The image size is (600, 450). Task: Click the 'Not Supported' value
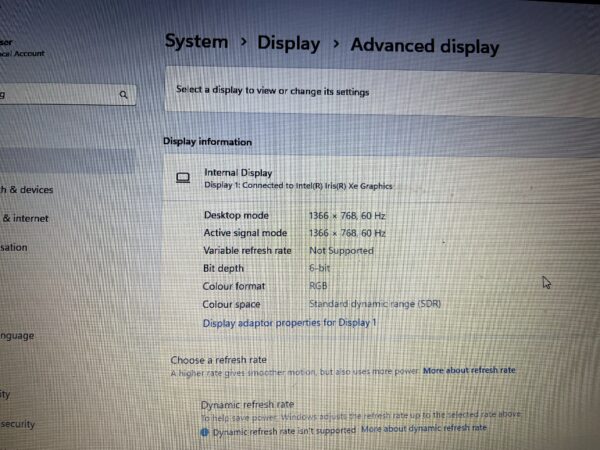pos(341,251)
